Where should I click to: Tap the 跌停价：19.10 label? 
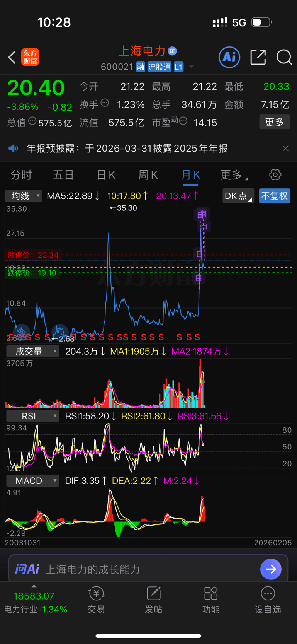[32, 273]
